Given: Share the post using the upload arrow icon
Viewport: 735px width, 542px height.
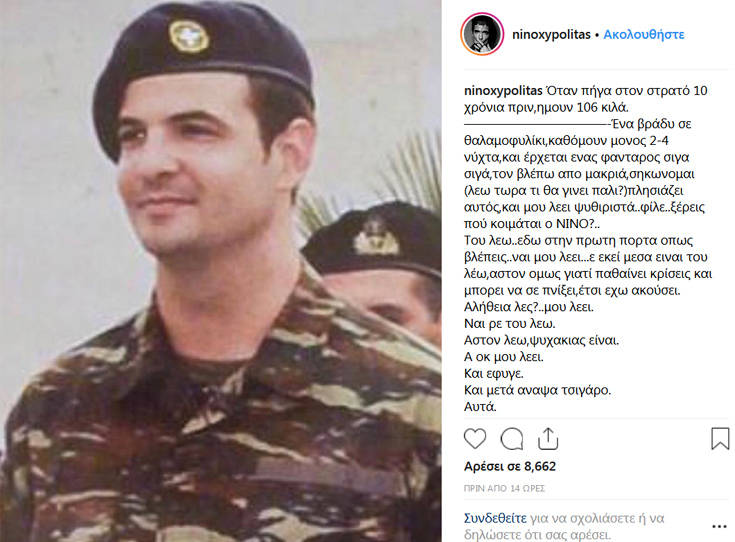Looking at the screenshot, I should pyautogui.click(x=548, y=439).
